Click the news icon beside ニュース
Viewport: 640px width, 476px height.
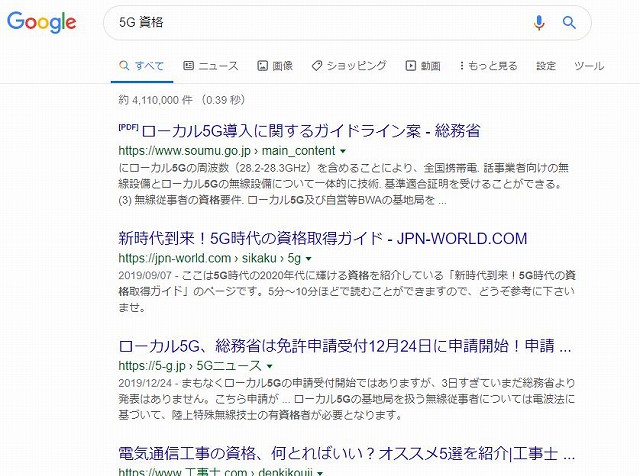(x=189, y=65)
